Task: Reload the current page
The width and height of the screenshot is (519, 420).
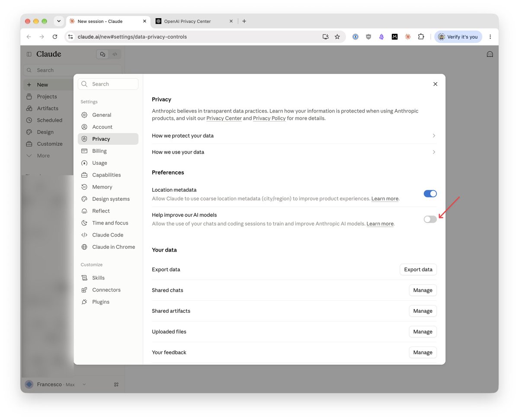Action: [x=54, y=37]
